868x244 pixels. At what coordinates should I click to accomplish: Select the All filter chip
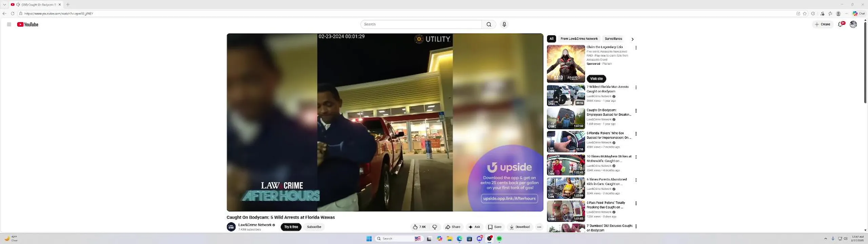click(x=551, y=39)
